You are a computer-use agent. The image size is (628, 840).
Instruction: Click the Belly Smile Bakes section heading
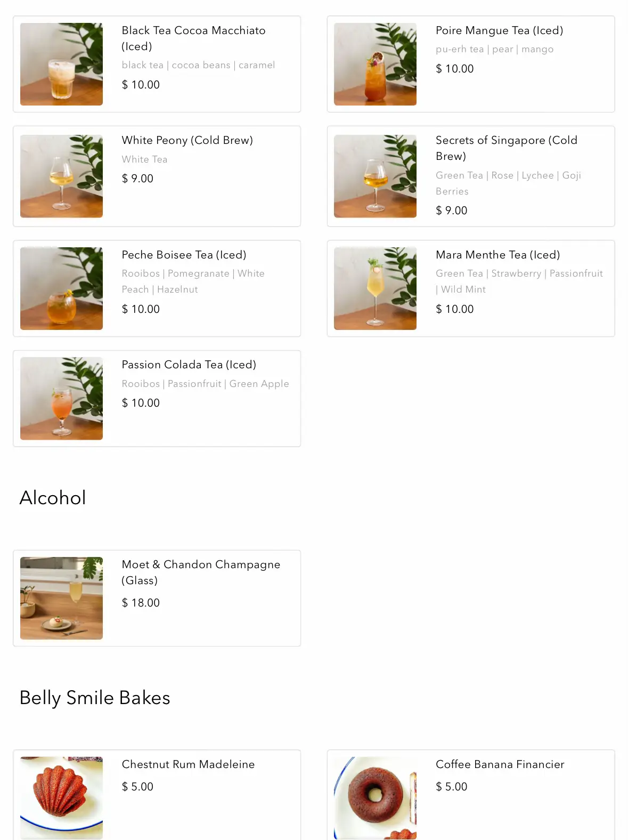click(x=95, y=698)
